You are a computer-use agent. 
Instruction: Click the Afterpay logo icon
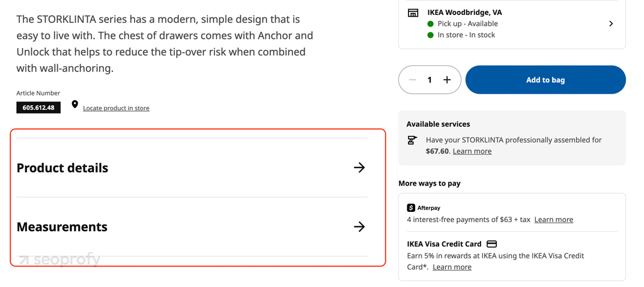(411, 208)
